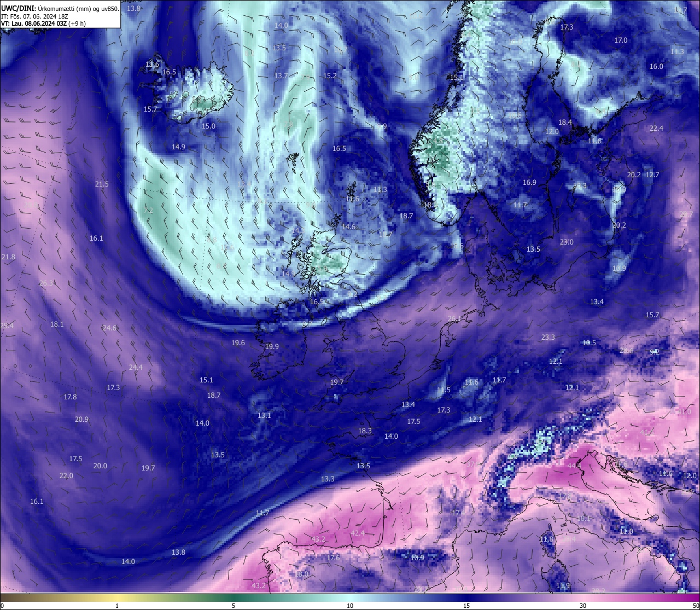This screenshot has width=700, height=610.
Task: Click the map value 13.3
Action: 328,479
